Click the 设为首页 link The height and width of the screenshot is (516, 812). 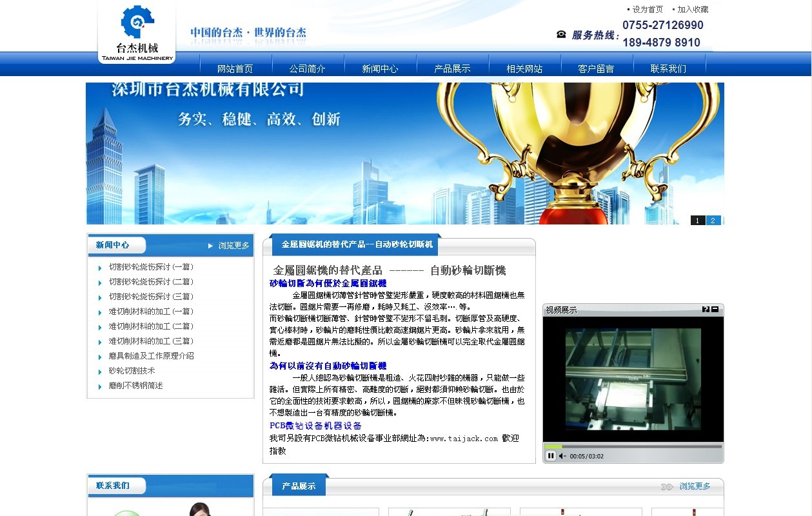[x=647, y=10]
